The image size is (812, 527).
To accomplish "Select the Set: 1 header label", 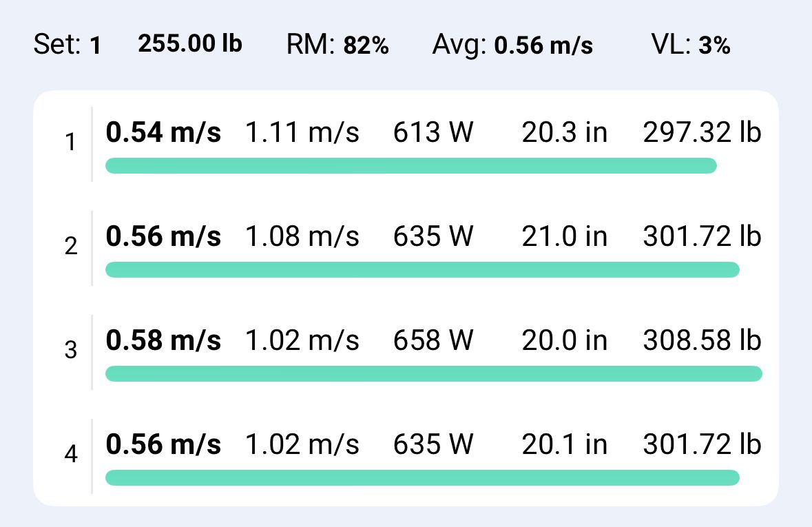I will (x=67, y=45).
